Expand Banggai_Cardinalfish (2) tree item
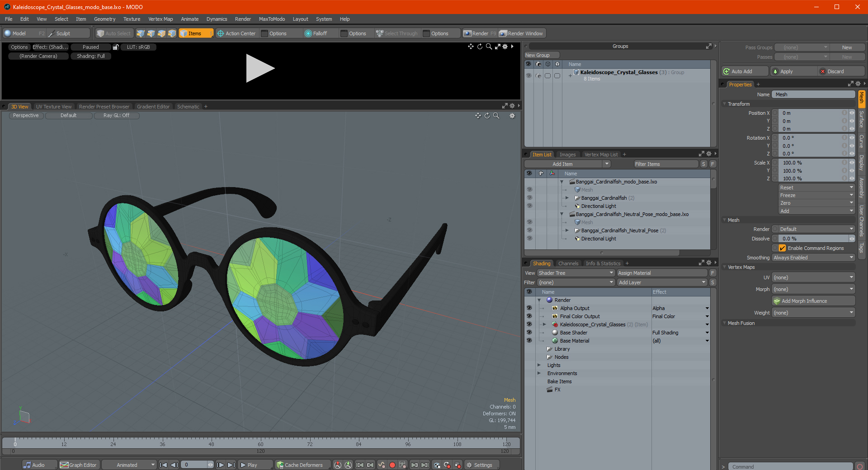Screen dimensions: 868x470 point(567,198)
